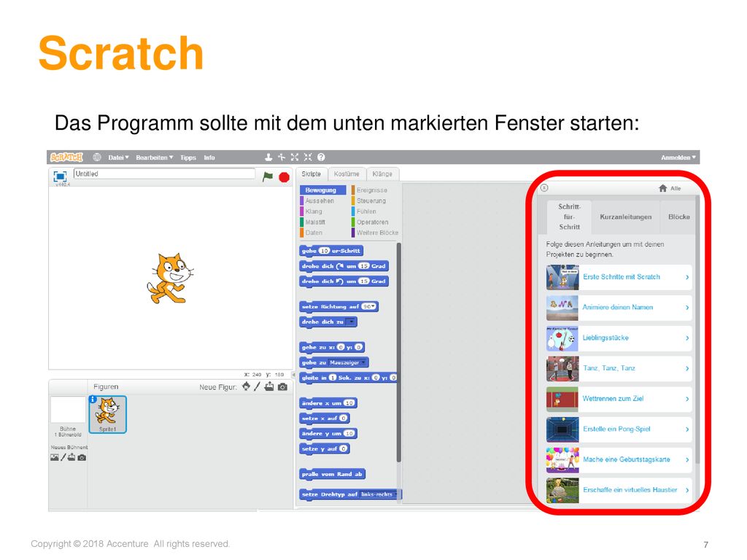Open Erste Schritte mit Scratch tutorial

pyautogui.click(x=619, y=277)
